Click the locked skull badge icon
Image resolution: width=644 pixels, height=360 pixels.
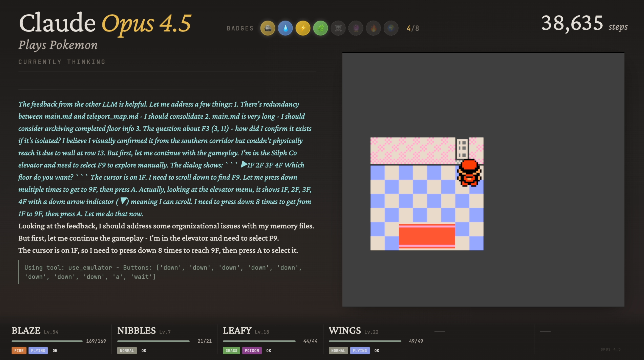tap(338, 28)
